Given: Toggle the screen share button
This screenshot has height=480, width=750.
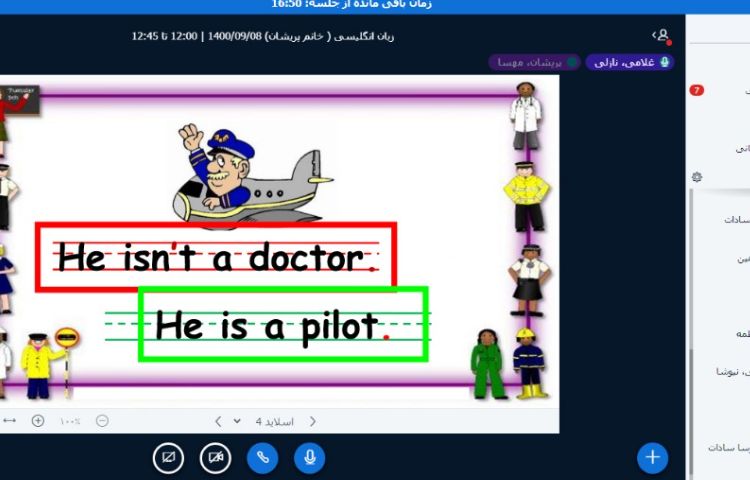Looking at the screenshot, I should 168,458.
